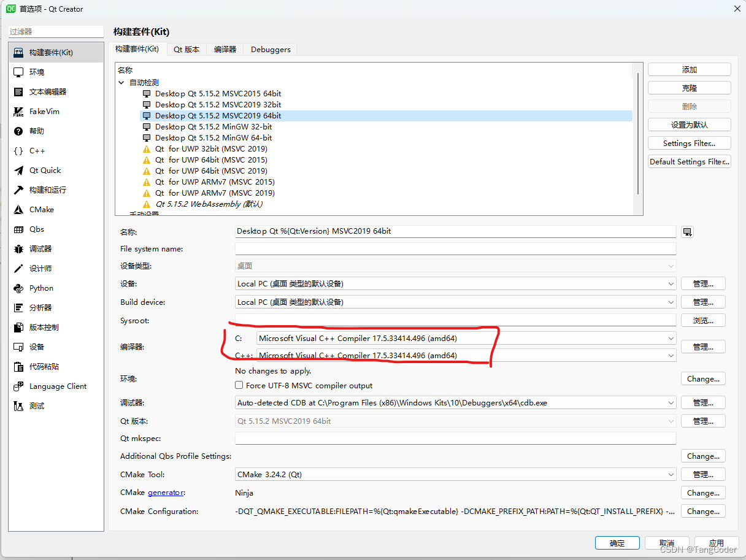The height and width of the screenshot is (560, 746).
Task: Click Change... for Additional Qbs Profile Settings
Action: pos(703,456)
